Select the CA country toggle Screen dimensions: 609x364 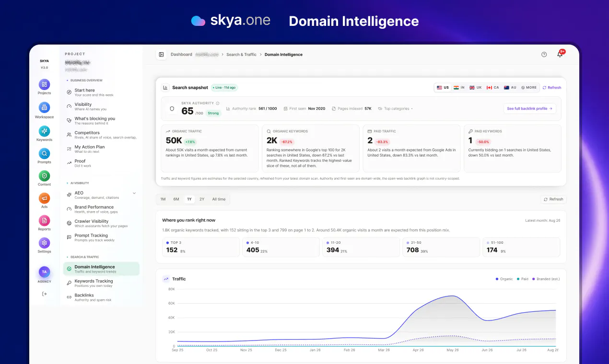tap(492, 88)
